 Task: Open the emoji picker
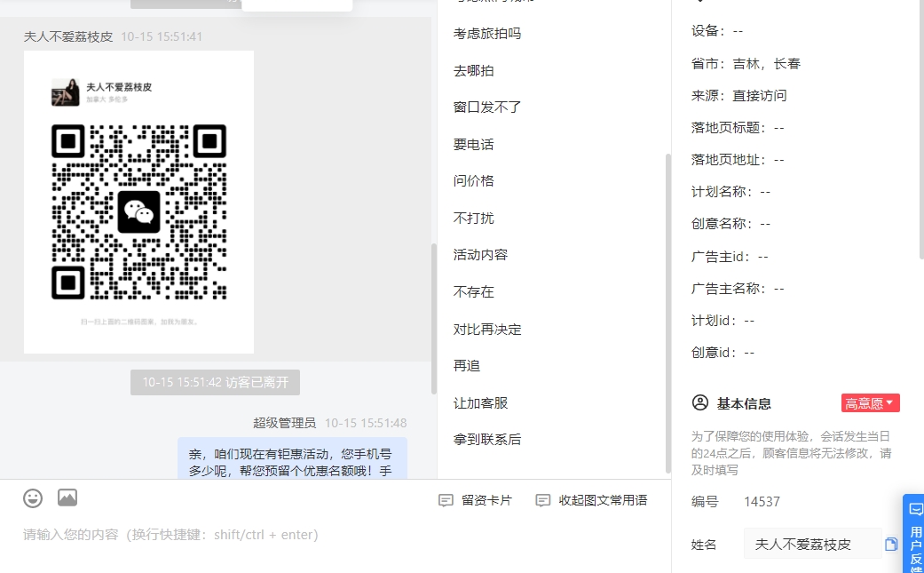tap(33, 498)
